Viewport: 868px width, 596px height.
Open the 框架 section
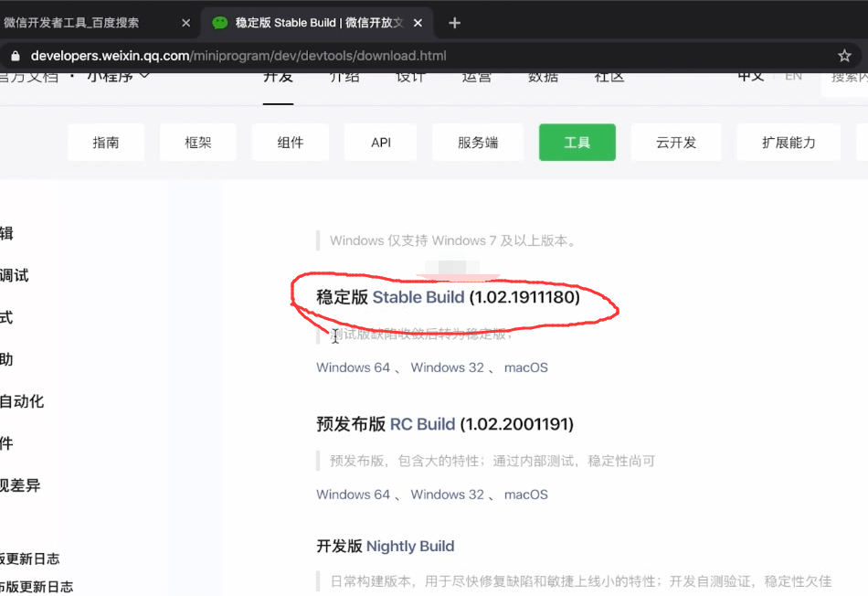pyautogui.click(x=197, y=143)
